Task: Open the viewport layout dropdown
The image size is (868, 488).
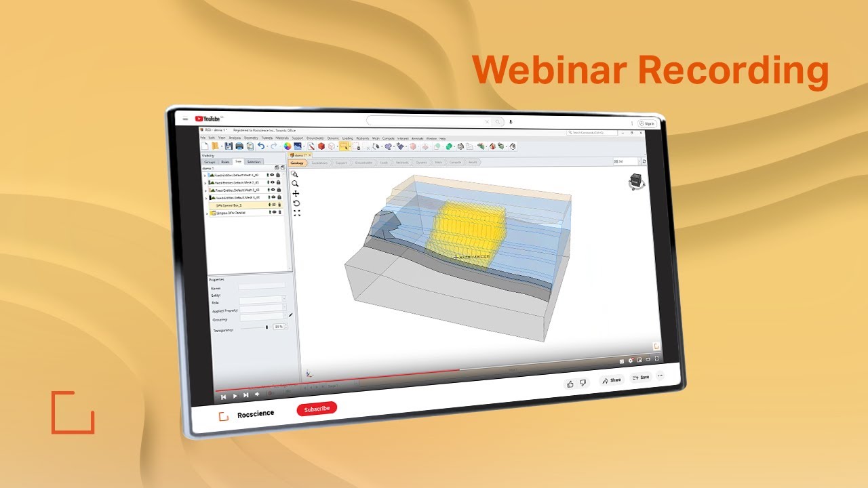Action: pos(626,161)
